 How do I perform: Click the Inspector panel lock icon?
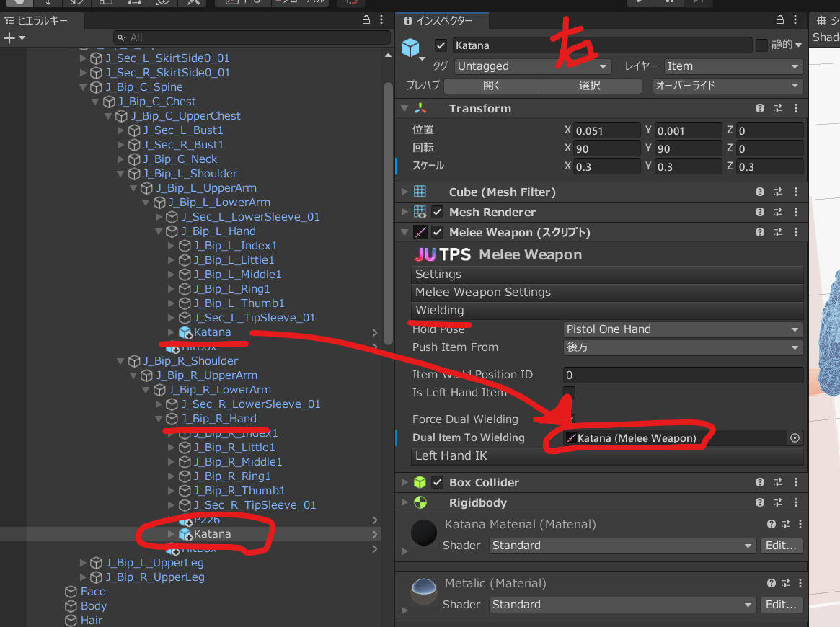point(779,21)
